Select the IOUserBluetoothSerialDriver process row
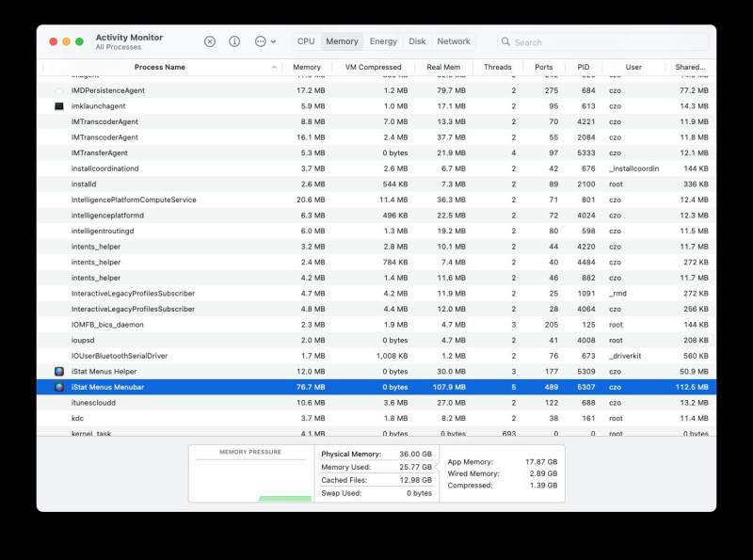Screen dimensions: 753x560 coord(376,356)
